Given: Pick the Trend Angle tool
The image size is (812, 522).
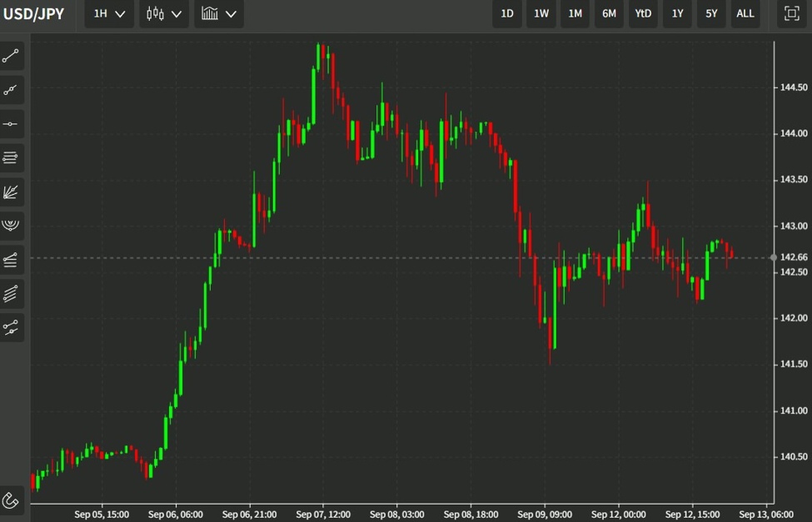Looking at the screenshot, I should pos(12,90).
